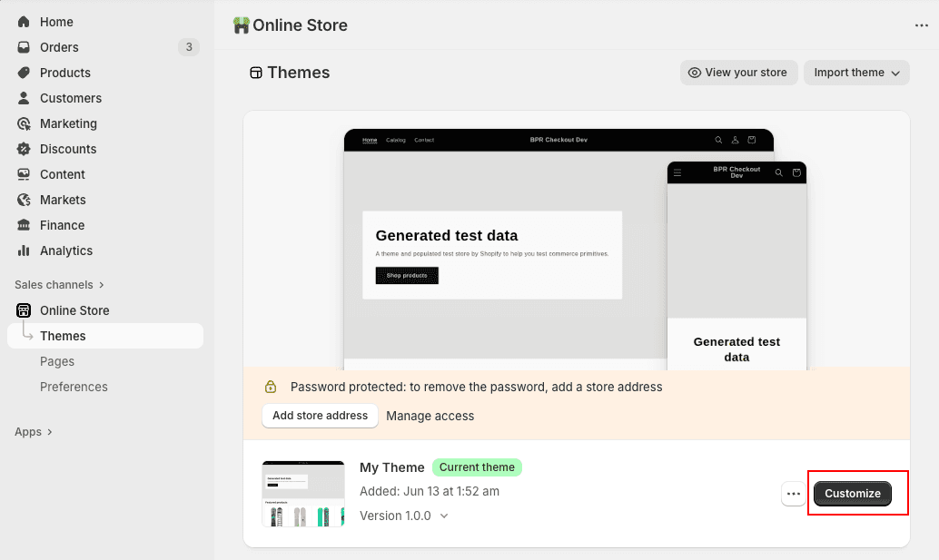Click the three-dot menu near Online Store title
Screen dimensions: 939x560
click(921, 26)
